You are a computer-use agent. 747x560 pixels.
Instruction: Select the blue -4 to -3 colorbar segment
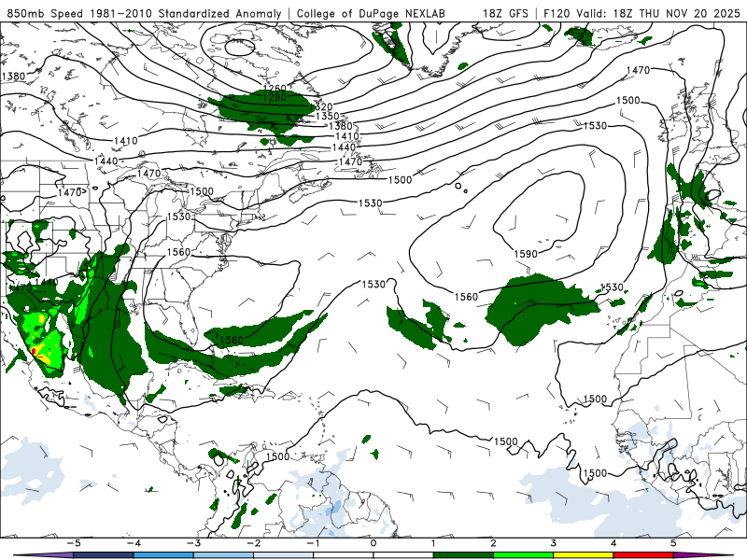pyautogui.click(x=163, y=555)
